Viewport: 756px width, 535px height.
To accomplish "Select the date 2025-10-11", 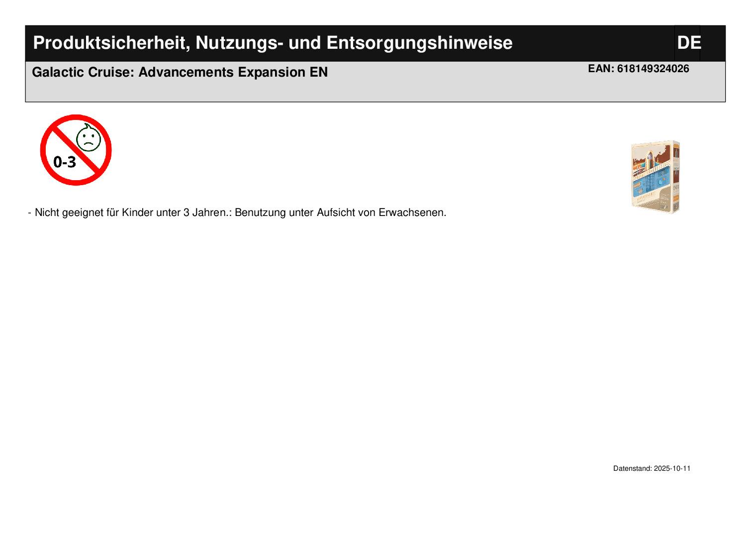I will pos(672,469).
